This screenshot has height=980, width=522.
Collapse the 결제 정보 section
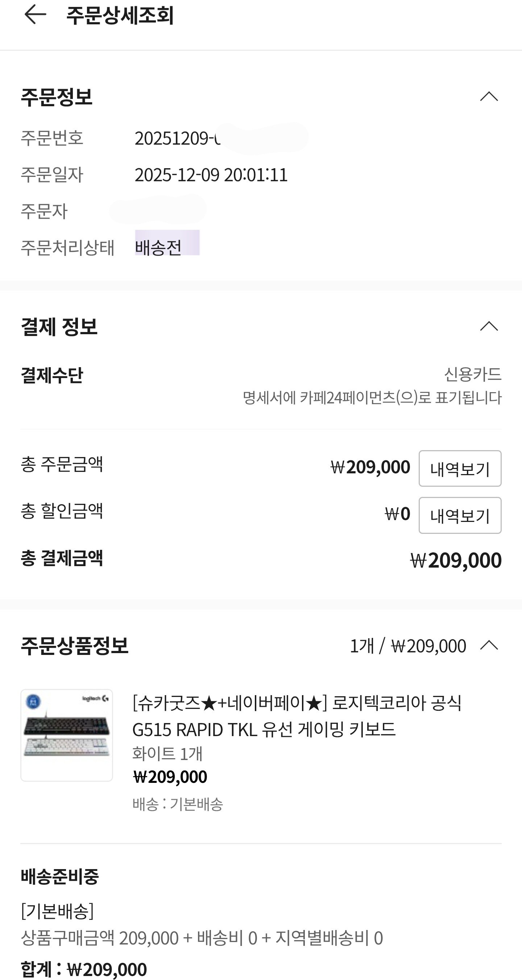click(x=489, y=326)
